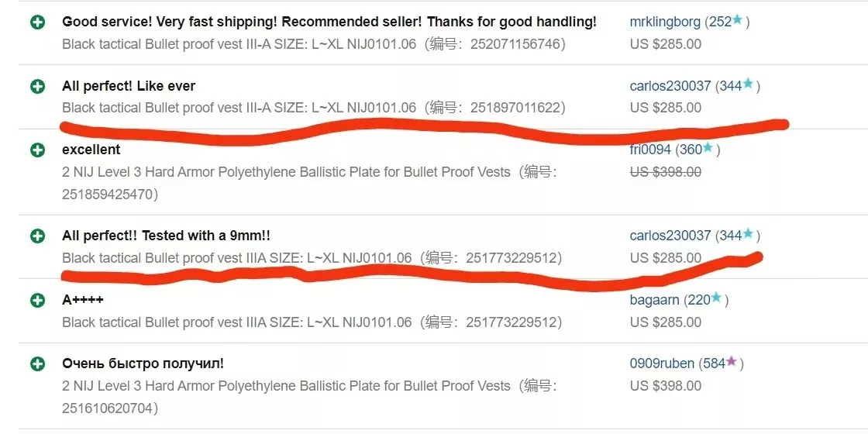Open 0909ruben buyer profile link

click(662, 363)
